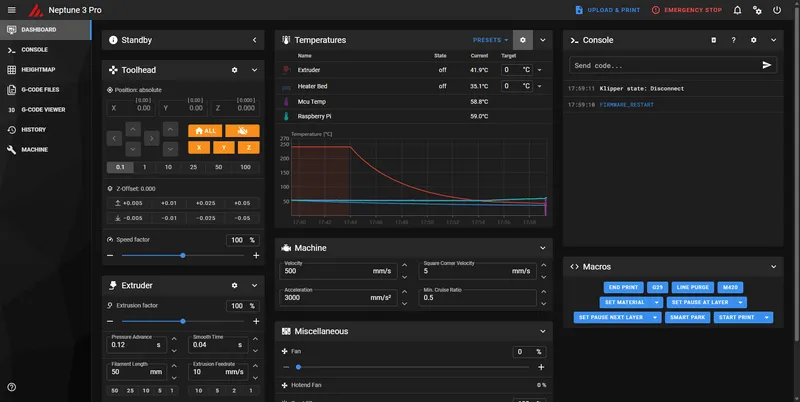Click the Speed factor slider
The height and width of the screenshot is (402, 800).
pos(182,255)
